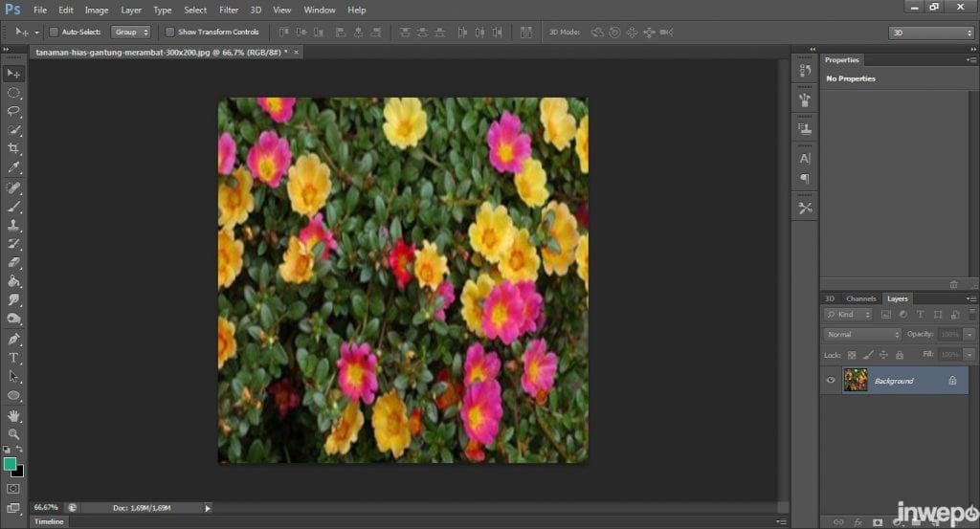Viewport: 980px width, 529px height.
Task: Open the Filter menu
Action: click(x=229, y=10)
